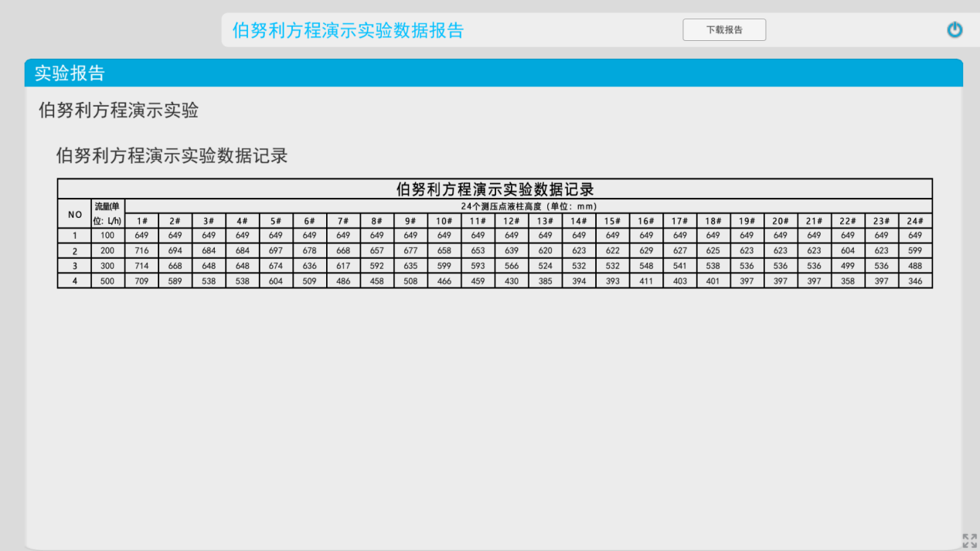Click the table title row above the data
Image resolution: width=980 pixels, height=551 pixels.
pyautogui.click(x=495, y=189)
